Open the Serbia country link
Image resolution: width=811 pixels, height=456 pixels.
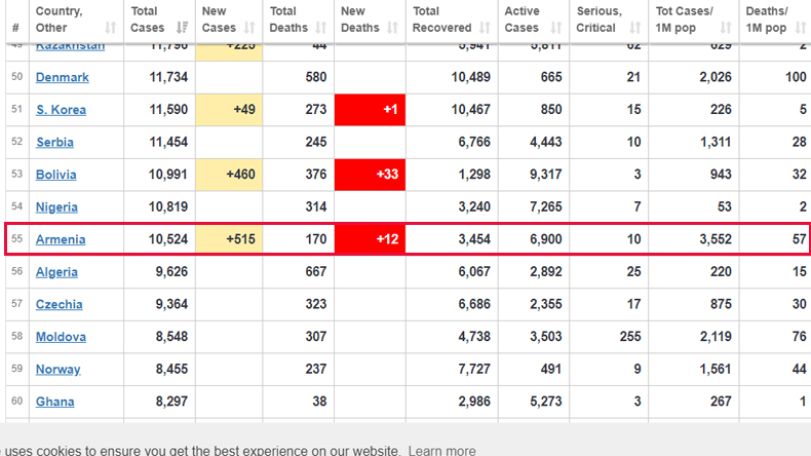coord(55,142)
